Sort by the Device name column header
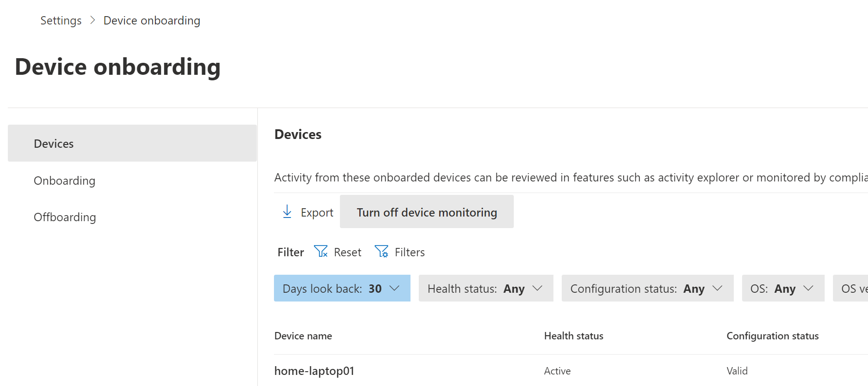868x386 pixels. [x=303, y=336]
